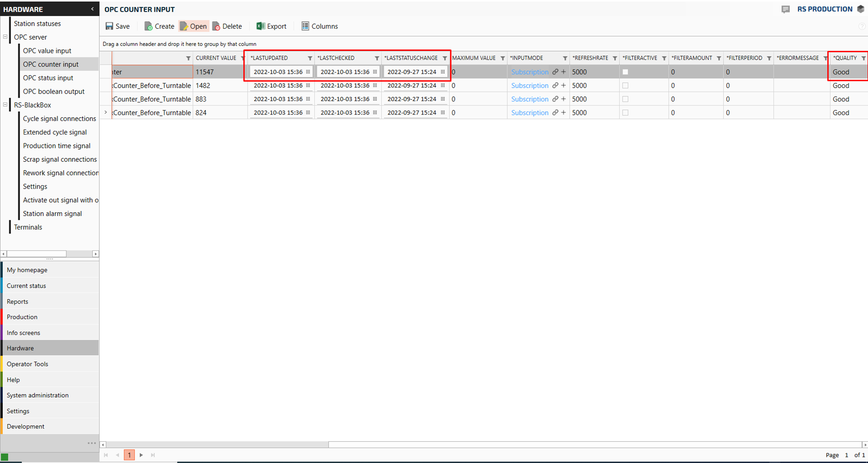Click the filter icon on MAXIMUM VALUE column
The image size is (868, 463).
click(x=503, y=58)
